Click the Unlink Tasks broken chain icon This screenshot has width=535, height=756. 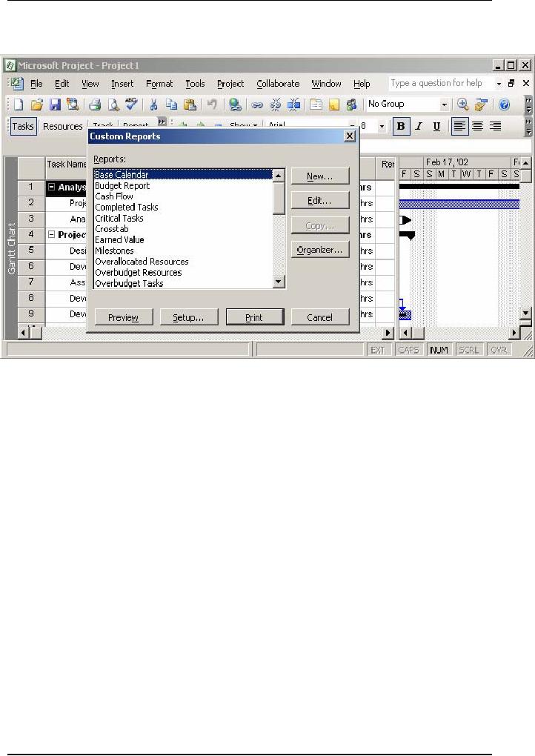[275, 105]
